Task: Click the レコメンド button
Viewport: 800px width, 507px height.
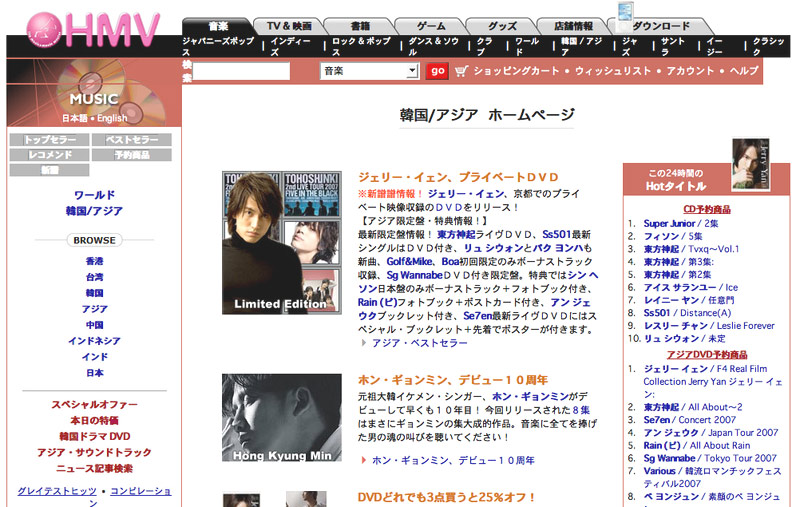Action: click(49, 155)
